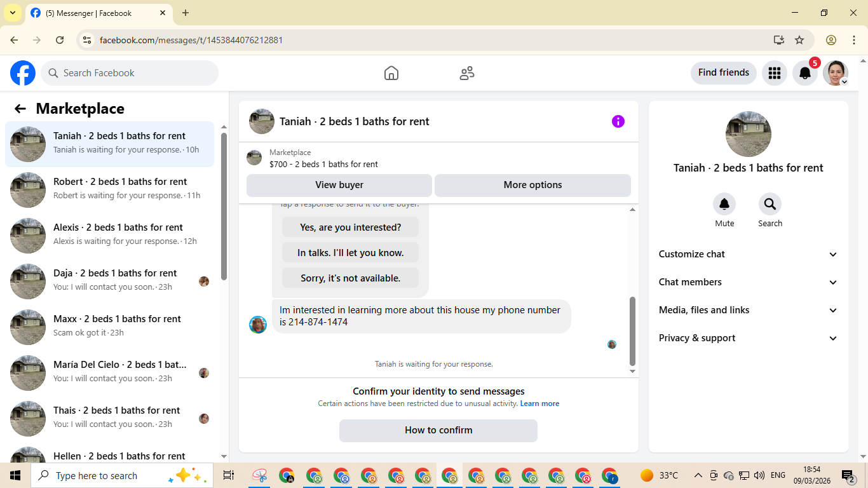868x488 pixels.
Task: Show hidden system tray icons
Action: [698, 475]
